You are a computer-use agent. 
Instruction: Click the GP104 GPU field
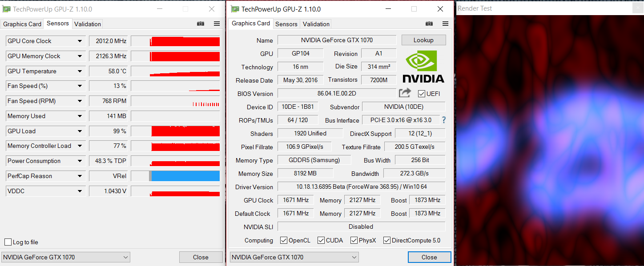pyautogui.click(x=300, y=53)
